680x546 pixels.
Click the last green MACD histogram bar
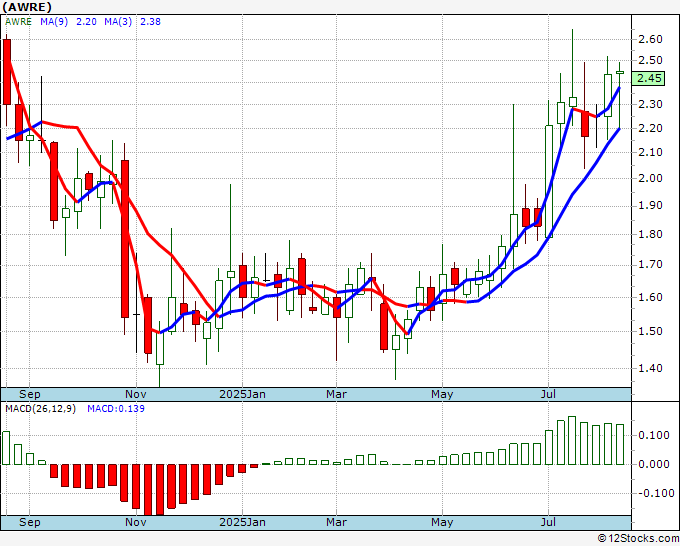coord(620,445)
